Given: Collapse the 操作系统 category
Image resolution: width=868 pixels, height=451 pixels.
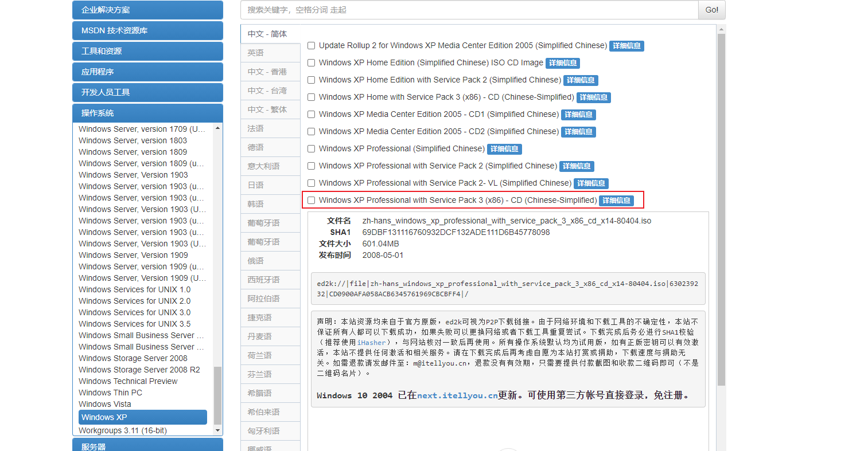Looking at the screenshot, I should (147, 113).
